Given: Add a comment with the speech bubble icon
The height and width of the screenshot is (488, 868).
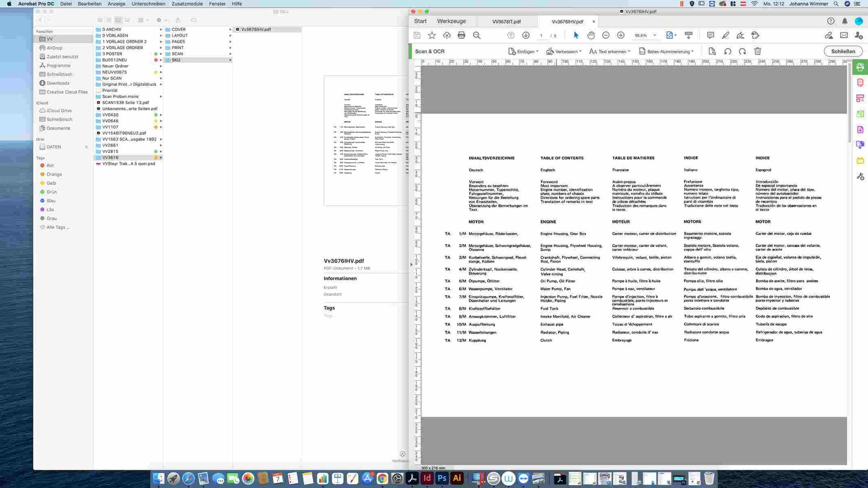Looking at the screenshot, I should point(710,35).
